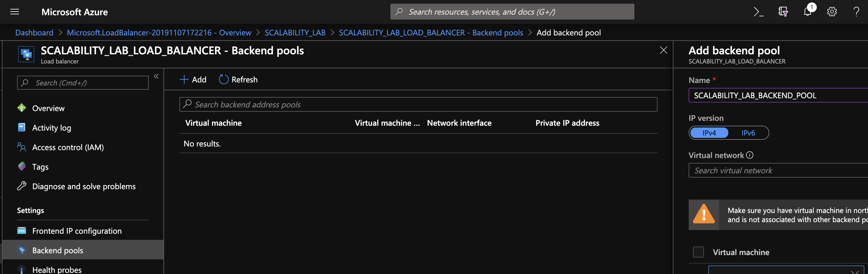Click the Private IP address column header

(567, 123)
